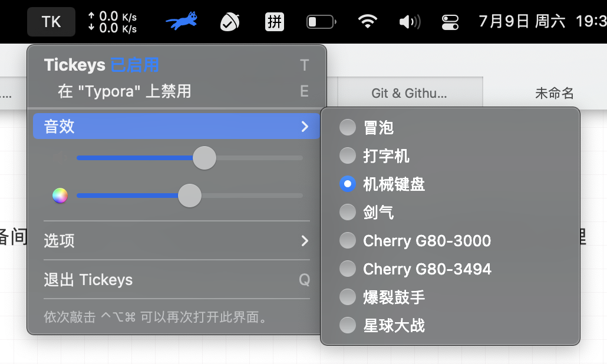
Task: Check the battery status icon
Action: 321,22
